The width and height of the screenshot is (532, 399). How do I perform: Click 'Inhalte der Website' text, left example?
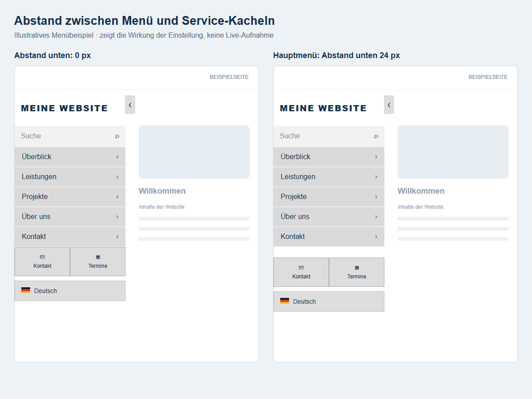click(162, 207)
